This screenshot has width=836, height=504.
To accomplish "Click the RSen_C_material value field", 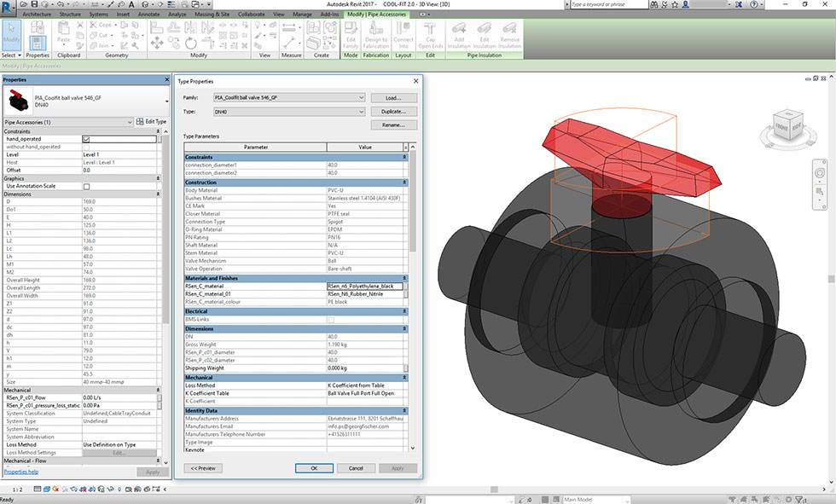I will [365, 286].
